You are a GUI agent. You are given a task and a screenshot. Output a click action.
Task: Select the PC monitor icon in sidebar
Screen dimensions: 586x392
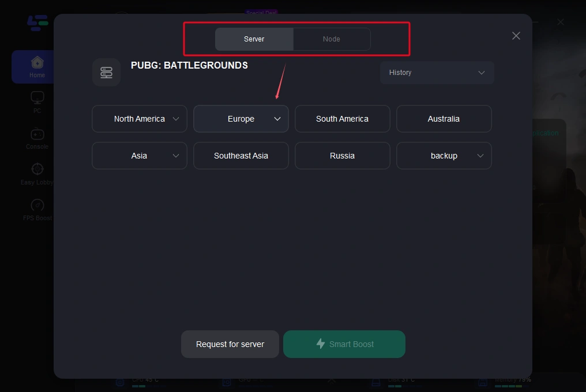pos(37,98)
